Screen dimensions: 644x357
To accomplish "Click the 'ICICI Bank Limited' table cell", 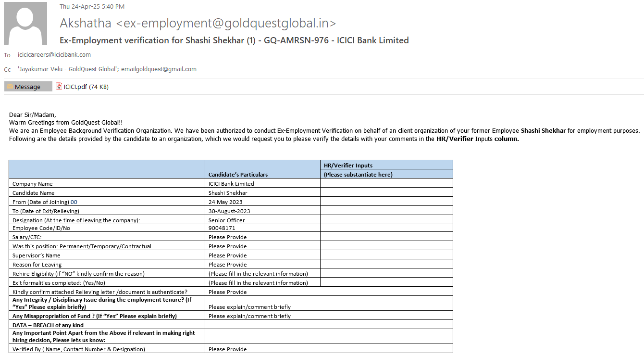I will [x=231, y=184].
